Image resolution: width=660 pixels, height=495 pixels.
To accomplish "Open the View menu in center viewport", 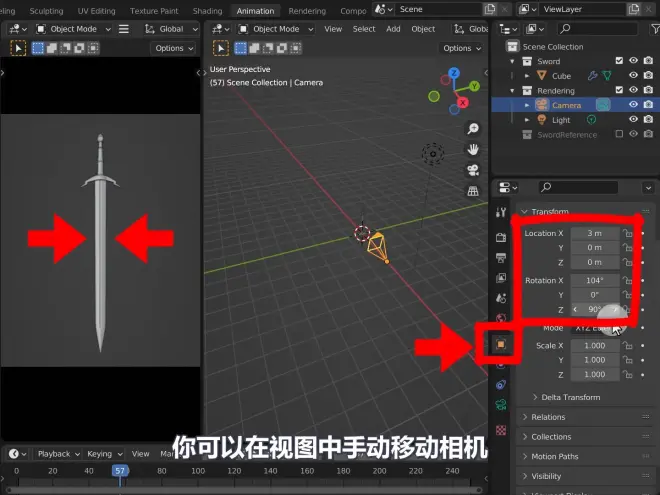I will 333,29.
